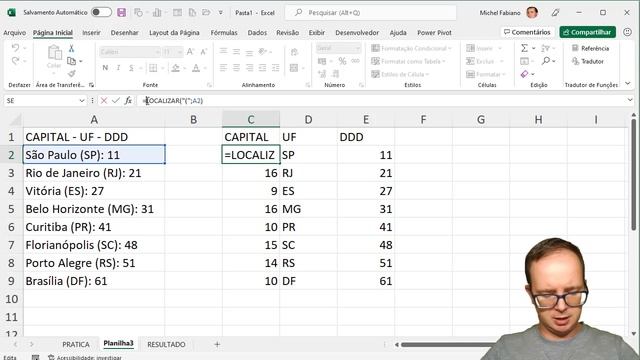The height and width of the screenshot is (360, 640).
Task: Open the Insert Function fx dialog
Action: coord(128,100)
